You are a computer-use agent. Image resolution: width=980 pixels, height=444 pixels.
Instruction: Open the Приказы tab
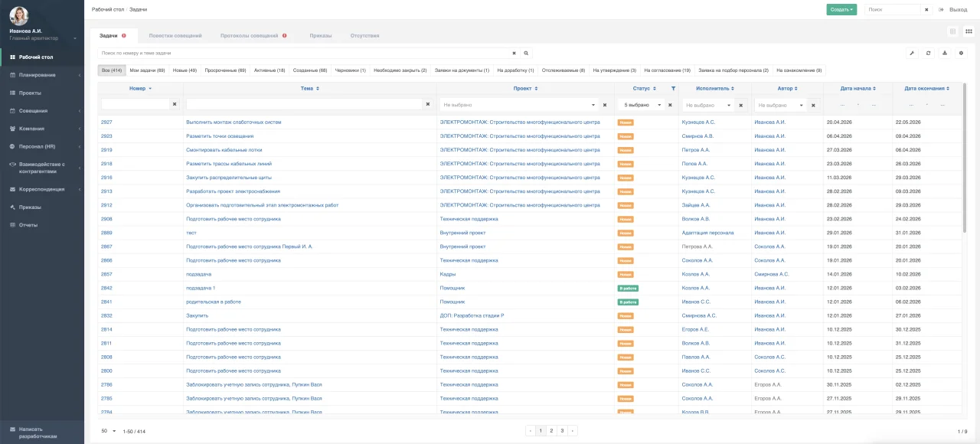321,36
